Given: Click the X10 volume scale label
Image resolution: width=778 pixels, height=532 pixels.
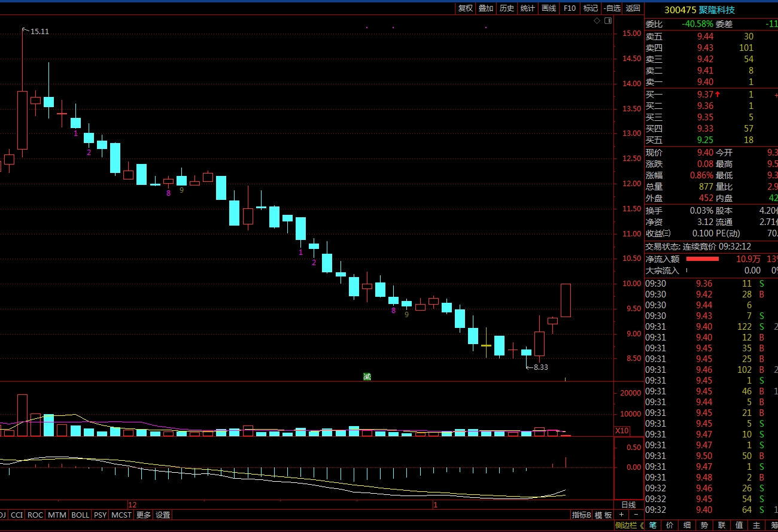Looking at the screenshot, I should click(622, 431).
